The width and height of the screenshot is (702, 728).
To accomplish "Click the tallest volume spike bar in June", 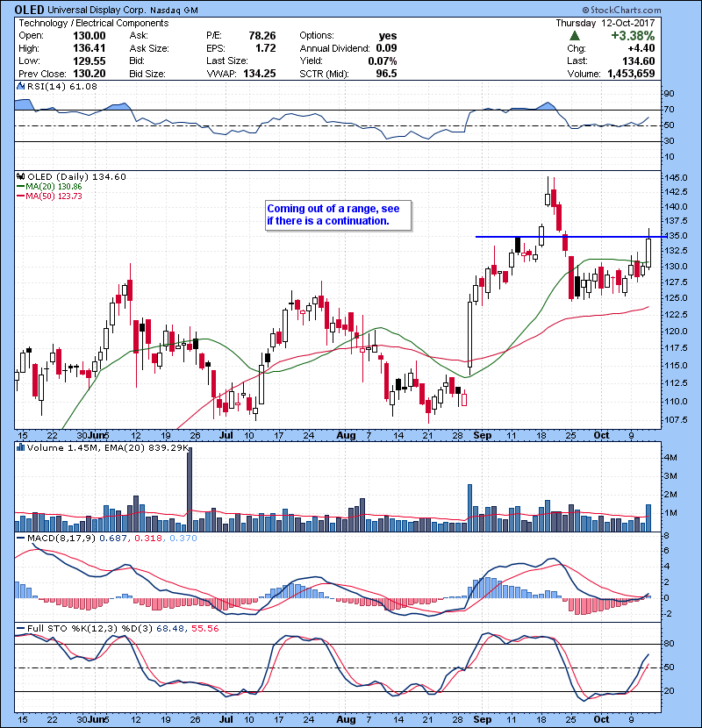I will click(189, 489).
